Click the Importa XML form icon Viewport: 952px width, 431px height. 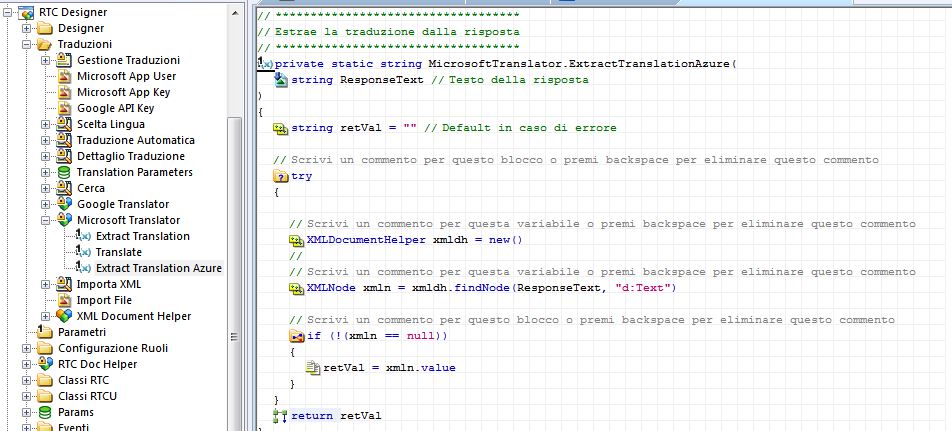(64, 284)
